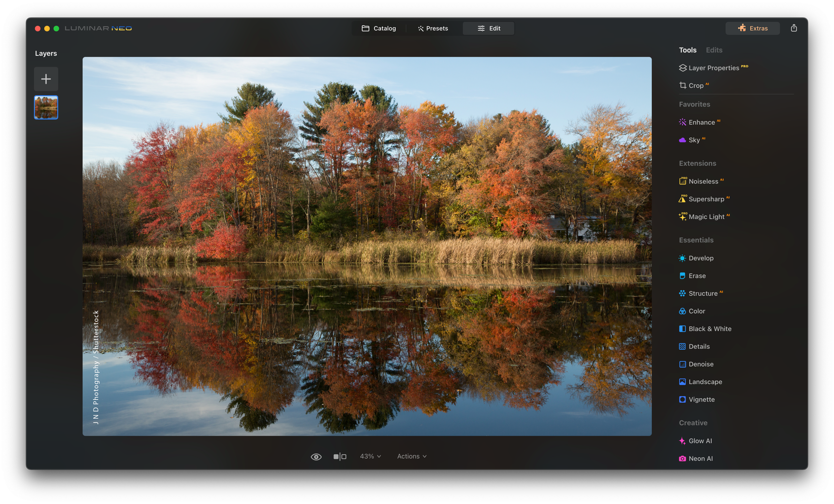The width and height of the screenshot is (834, 504).
Task: Switch to the Catalog tab
Action: click(379, 28)
